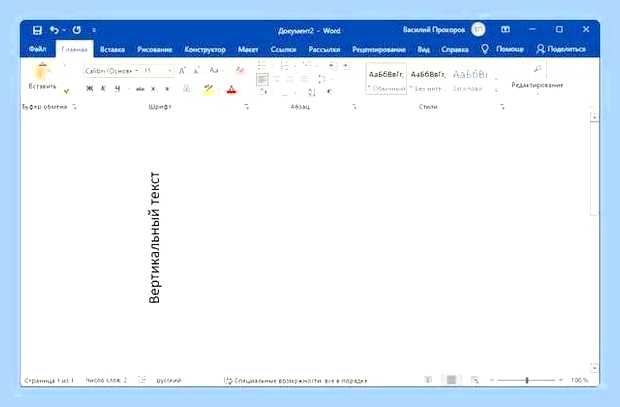Image resolution: width=620 pixels, height=407 pixels.
Task: Toggle Subscript formatting
Action: coord(153,89)
